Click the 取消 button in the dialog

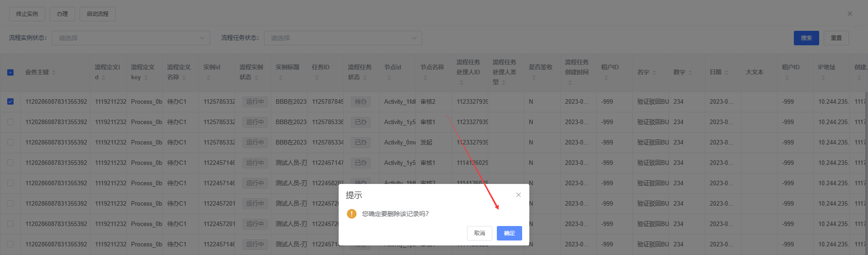coord(479,233)
